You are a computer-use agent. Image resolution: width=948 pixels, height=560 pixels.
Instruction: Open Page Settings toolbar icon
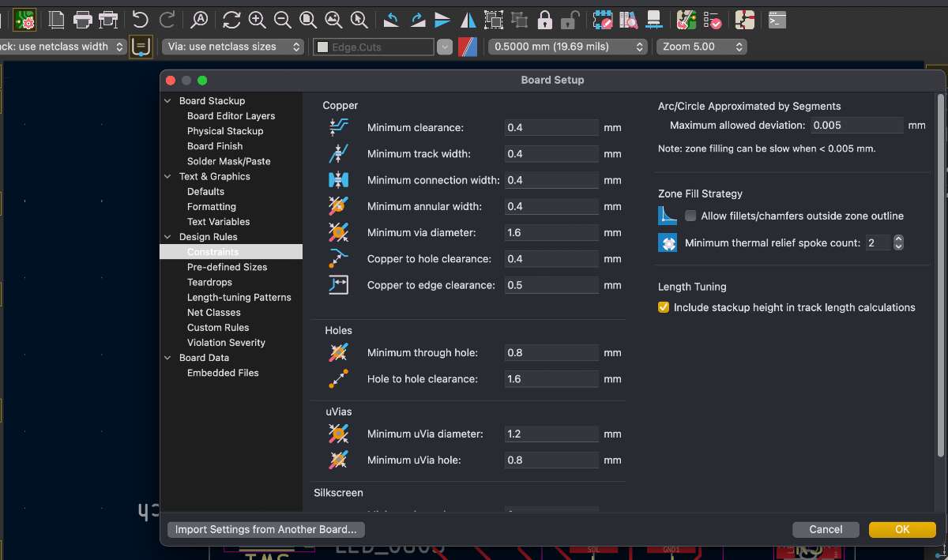click(56, 19)
